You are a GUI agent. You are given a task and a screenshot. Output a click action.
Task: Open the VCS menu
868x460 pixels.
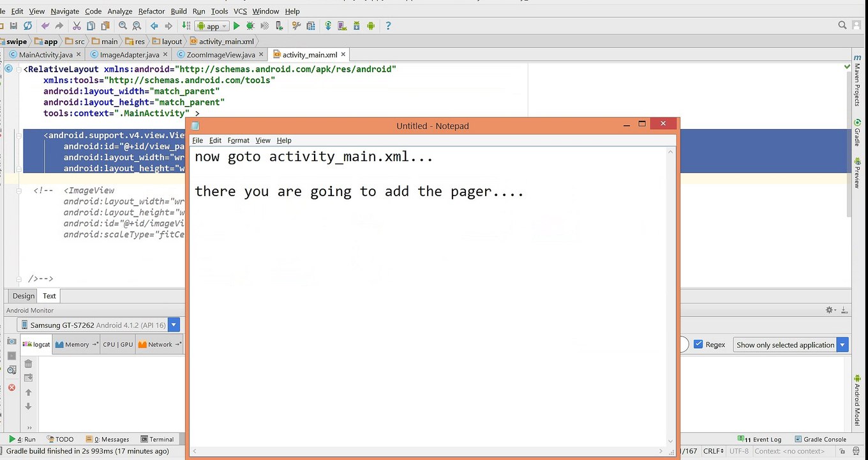240,11
